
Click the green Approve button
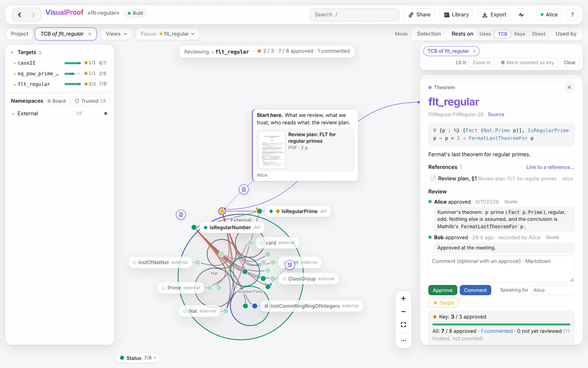click(x=443, y=290)
